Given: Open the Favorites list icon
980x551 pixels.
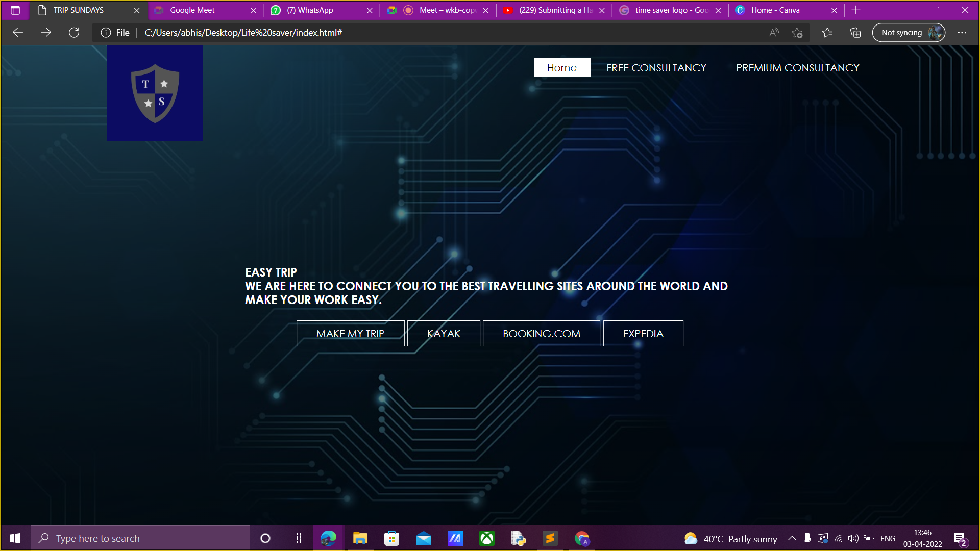Looking at the screenshot, I should pos(827,33).
